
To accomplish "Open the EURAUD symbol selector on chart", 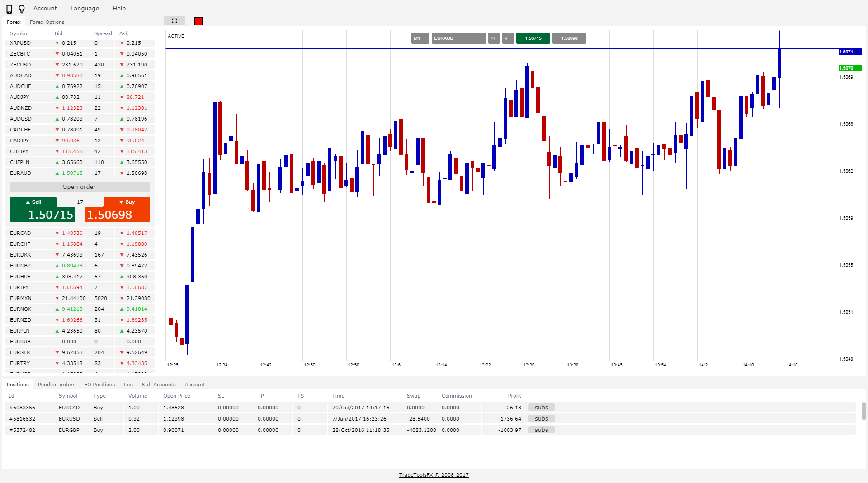I will point(458,38).
